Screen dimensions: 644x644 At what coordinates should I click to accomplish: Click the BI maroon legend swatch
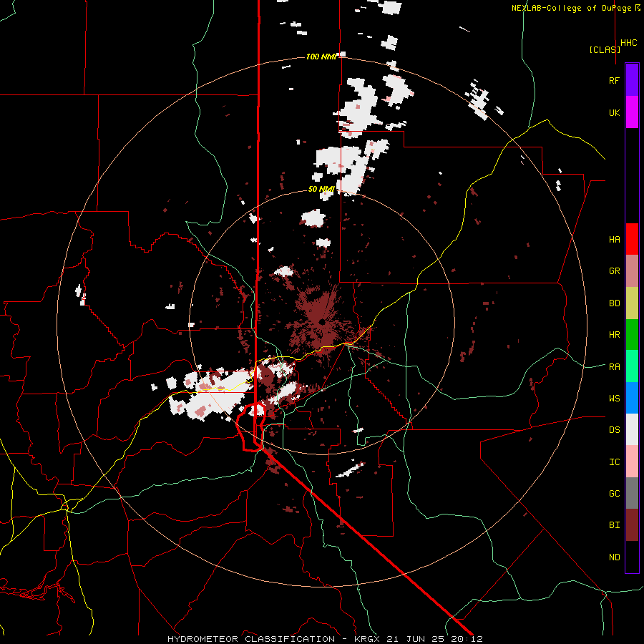[632, 525]
